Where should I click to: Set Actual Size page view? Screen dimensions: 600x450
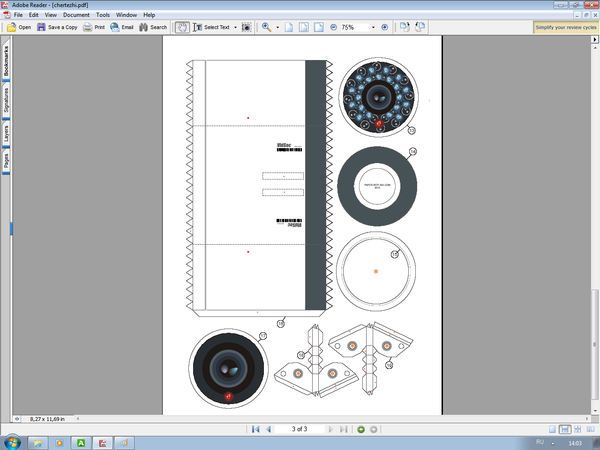click(289, 27)
